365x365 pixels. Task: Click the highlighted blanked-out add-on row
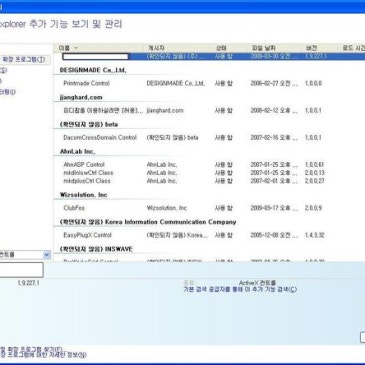[209, 56]
